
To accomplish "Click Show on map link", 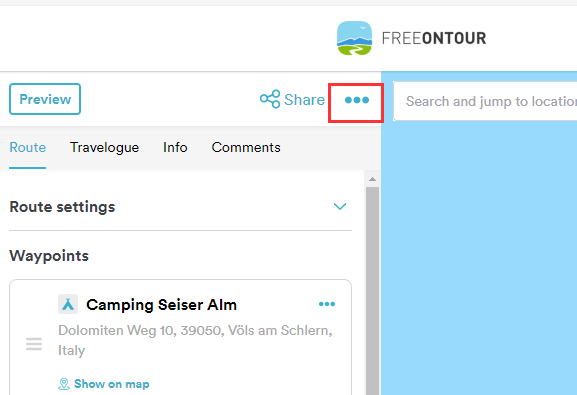I will [x=111, y=384].
